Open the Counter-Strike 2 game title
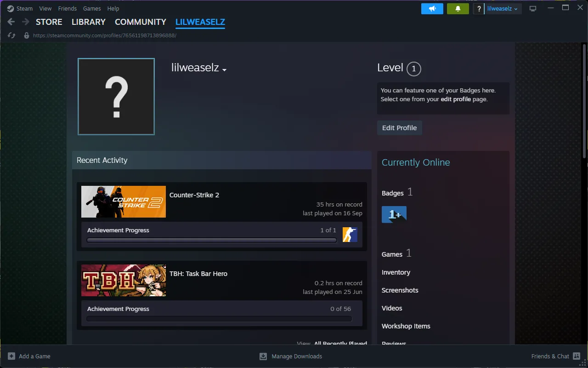 [194, 195]
